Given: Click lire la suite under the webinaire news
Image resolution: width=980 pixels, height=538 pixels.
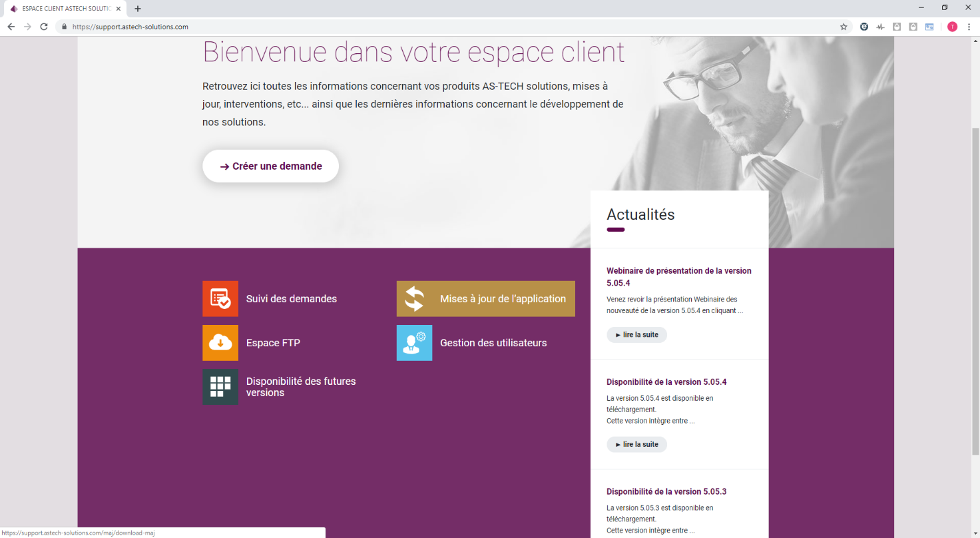Looking at the screenshot, I should 636,335.
